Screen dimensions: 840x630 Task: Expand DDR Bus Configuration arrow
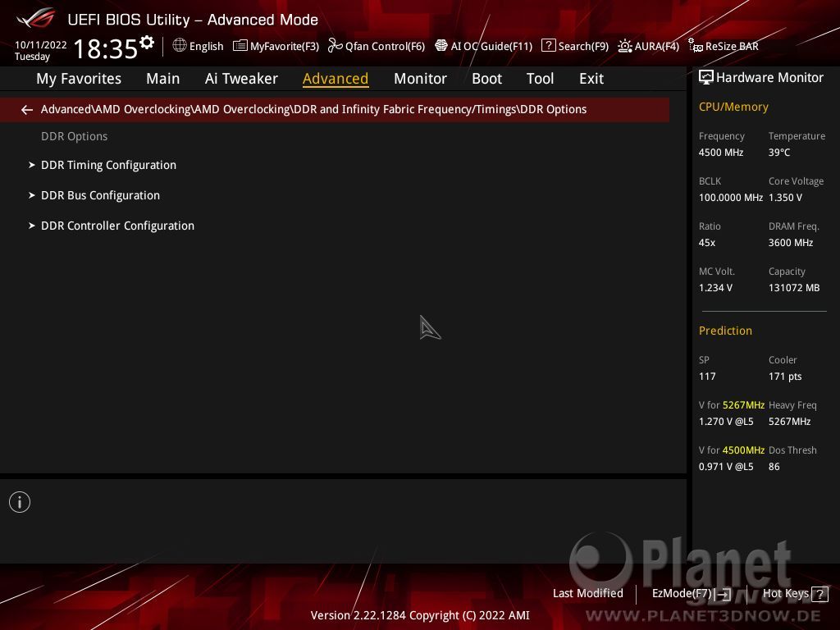(x=32, y=195)
